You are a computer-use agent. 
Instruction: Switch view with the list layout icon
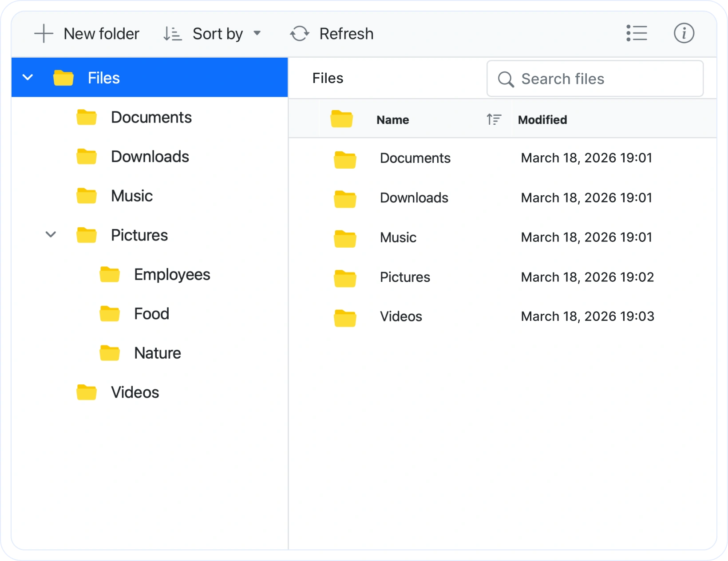637,33
